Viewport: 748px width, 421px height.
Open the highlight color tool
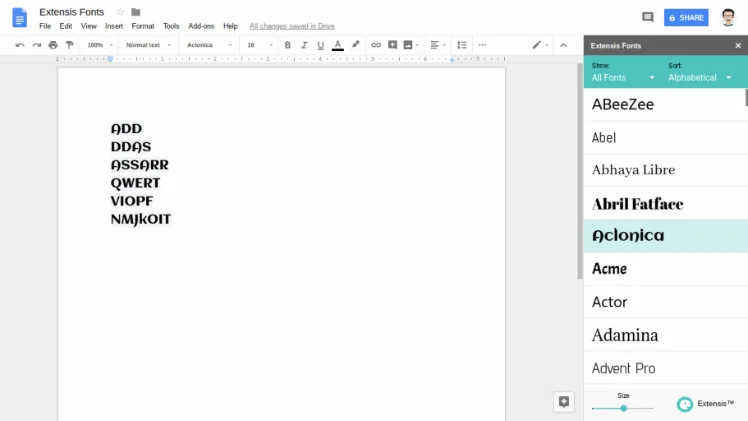[x=355, y=45]
